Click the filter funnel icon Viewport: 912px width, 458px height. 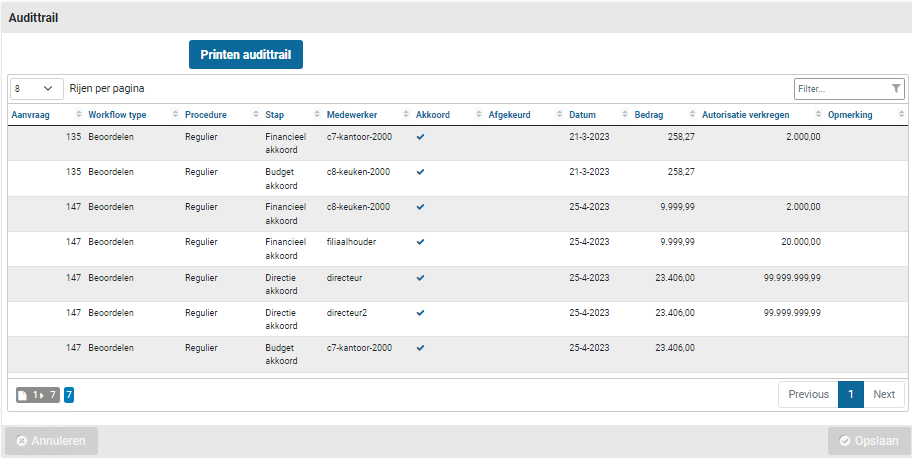[896, 89]
